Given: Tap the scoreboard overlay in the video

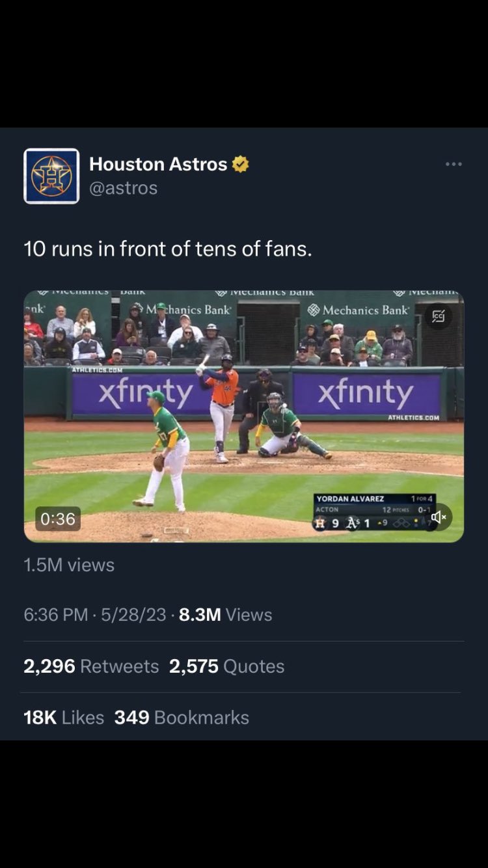Looking at the screenshot, I should click(374, 513).
